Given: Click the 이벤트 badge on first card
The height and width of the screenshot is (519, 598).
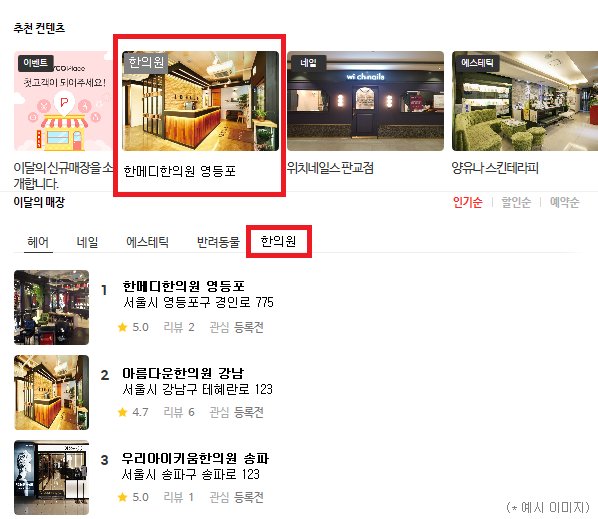Looking at the screenshot, I should (x=35, y=63).
